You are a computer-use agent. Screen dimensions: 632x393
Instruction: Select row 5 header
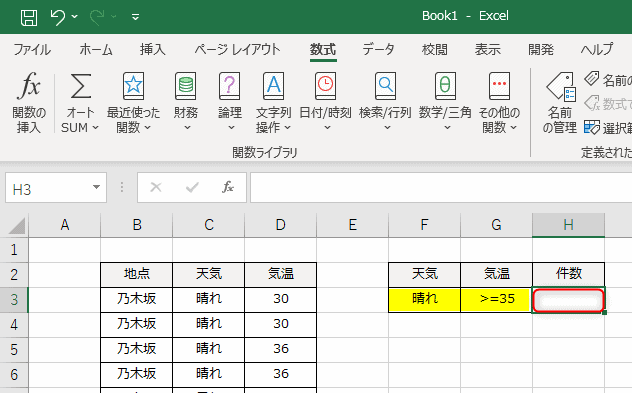[x=14, y=350]
